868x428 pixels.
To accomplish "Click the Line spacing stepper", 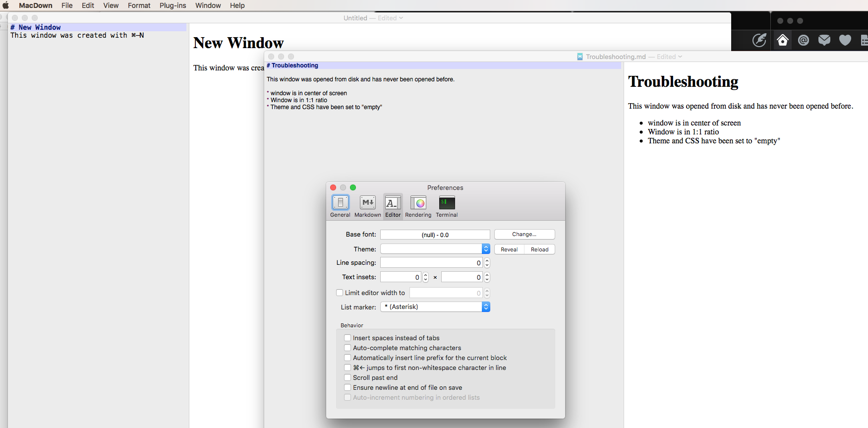I will point(487,263).
